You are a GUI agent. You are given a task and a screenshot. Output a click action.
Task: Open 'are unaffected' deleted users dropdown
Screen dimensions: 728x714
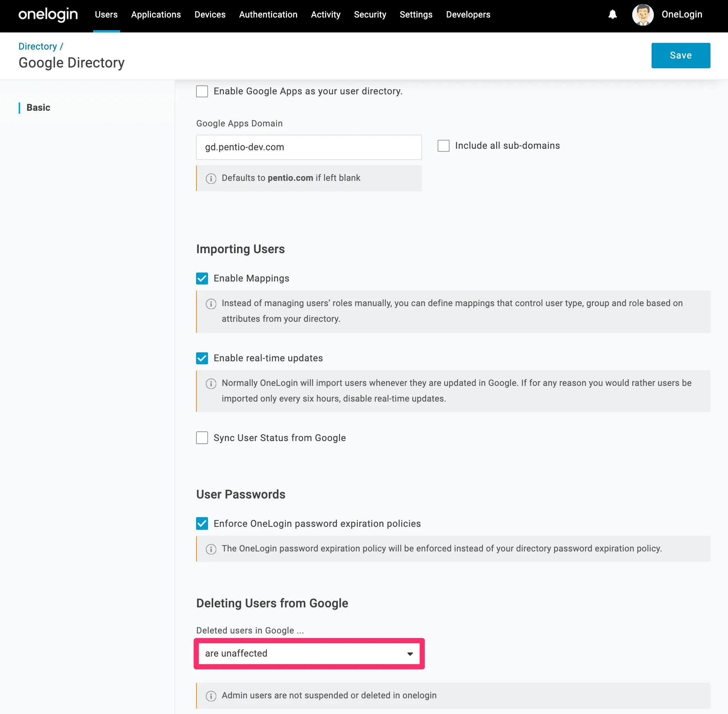309,653
